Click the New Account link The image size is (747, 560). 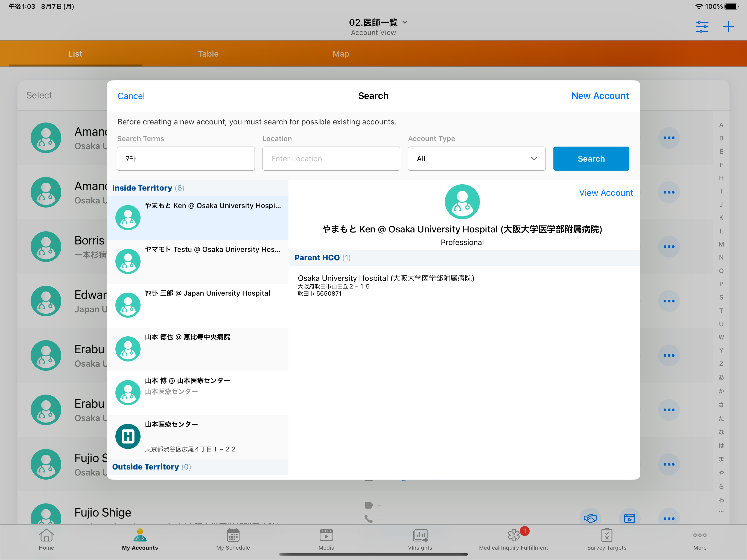pos(600,96)
